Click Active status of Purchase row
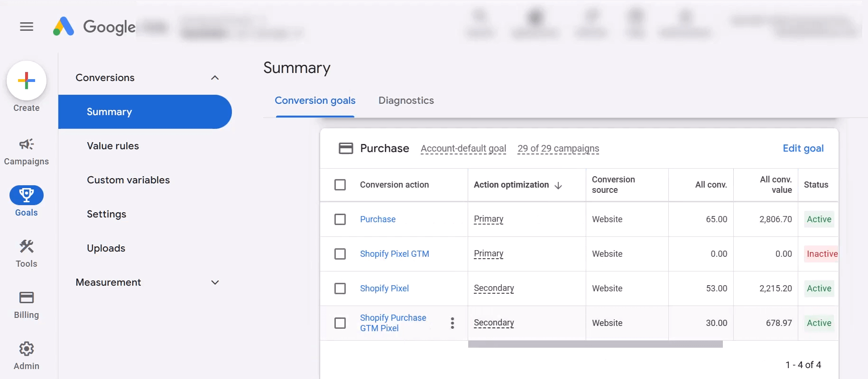 (x=819, y=219)
